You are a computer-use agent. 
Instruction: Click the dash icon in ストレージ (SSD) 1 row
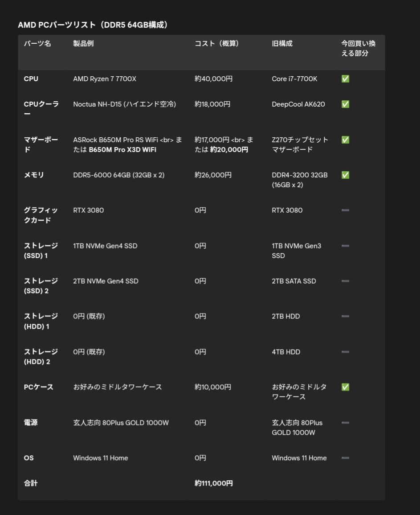click(x=345, y=246)
